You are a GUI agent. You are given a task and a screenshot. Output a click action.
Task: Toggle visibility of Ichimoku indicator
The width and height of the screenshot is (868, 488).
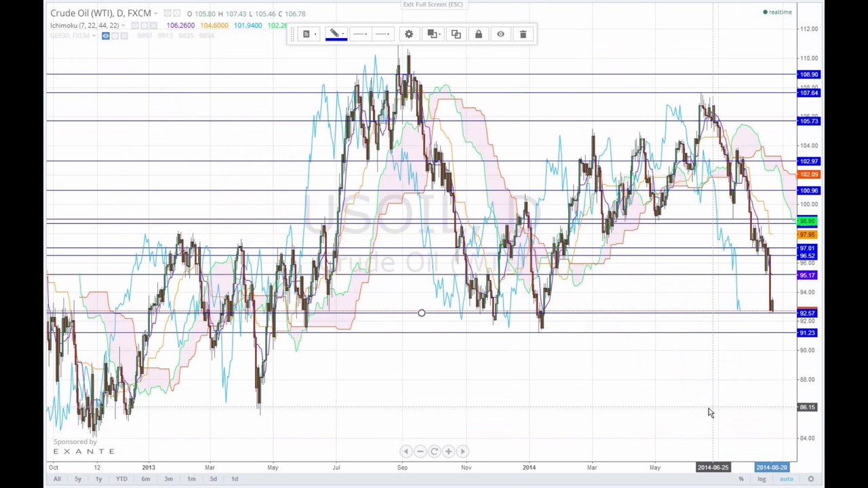pos(135,26)
